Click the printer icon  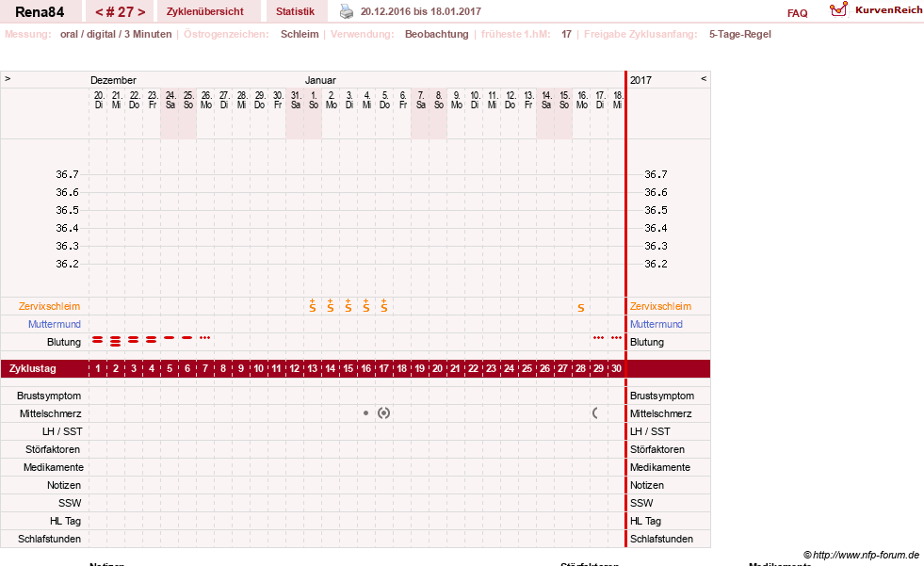point(347,11)
